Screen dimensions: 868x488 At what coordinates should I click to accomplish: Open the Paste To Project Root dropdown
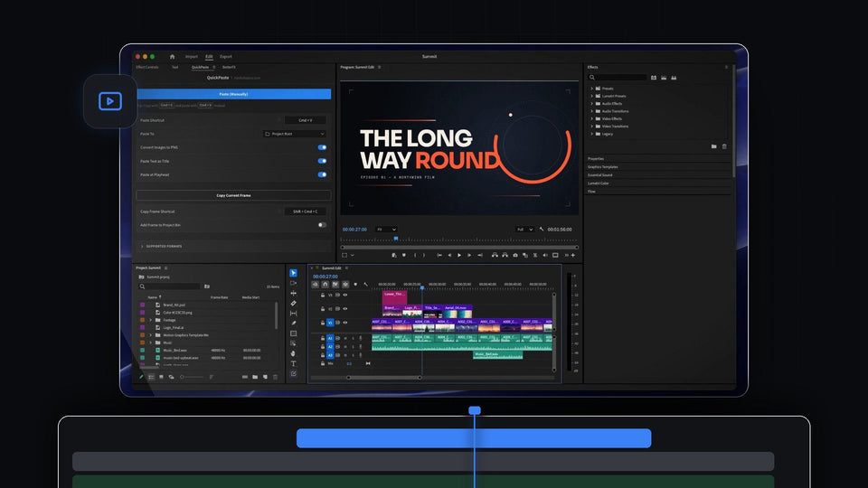(295, 134)
